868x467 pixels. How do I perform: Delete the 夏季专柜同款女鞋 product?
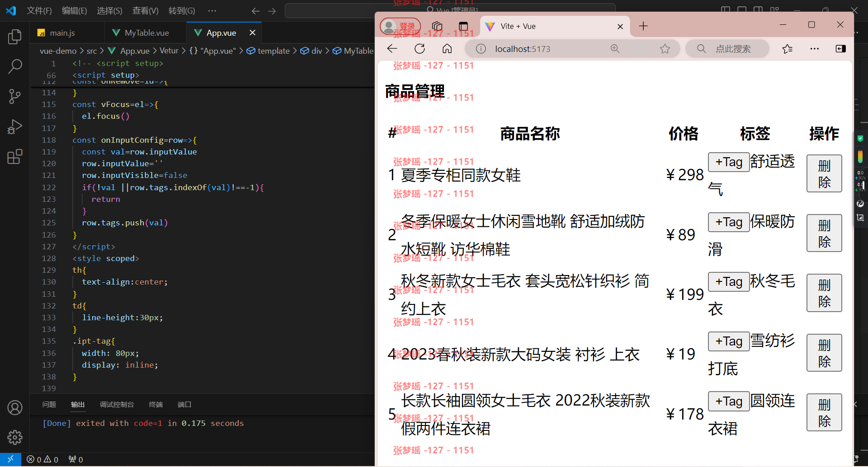pyautogui.click(x=824, y=173)
